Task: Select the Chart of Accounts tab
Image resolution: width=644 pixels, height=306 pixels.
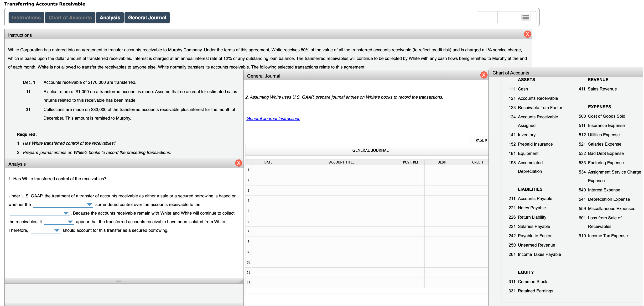Action: point(70,17)
